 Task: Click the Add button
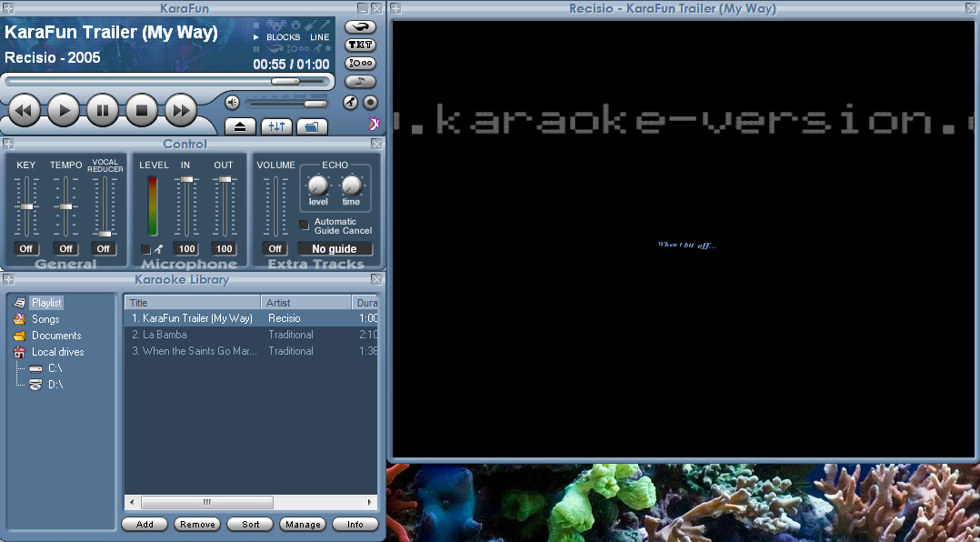click(x=145, y=524)
